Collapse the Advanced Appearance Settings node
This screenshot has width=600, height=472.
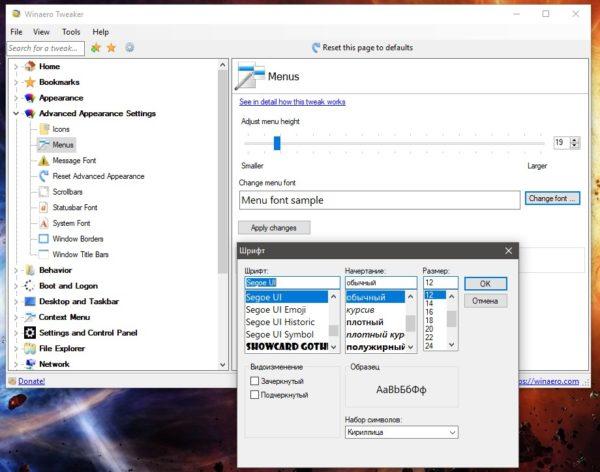click(16, 113)
